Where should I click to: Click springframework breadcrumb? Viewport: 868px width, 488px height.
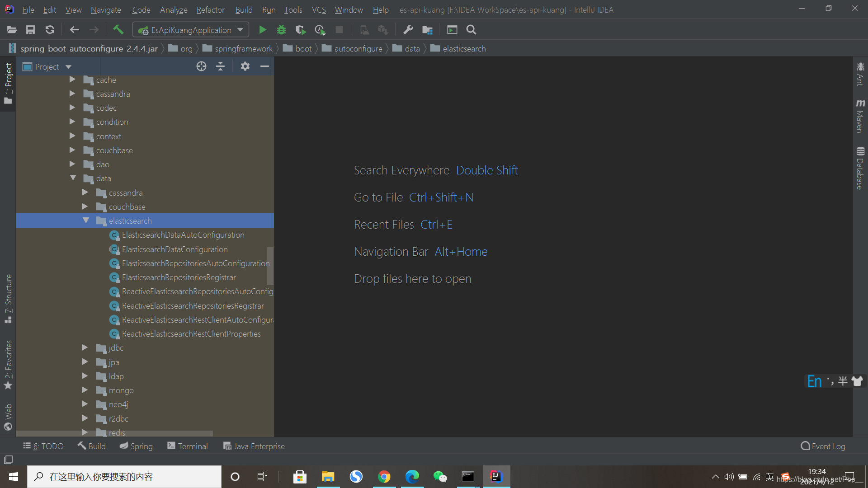[238, 48]
